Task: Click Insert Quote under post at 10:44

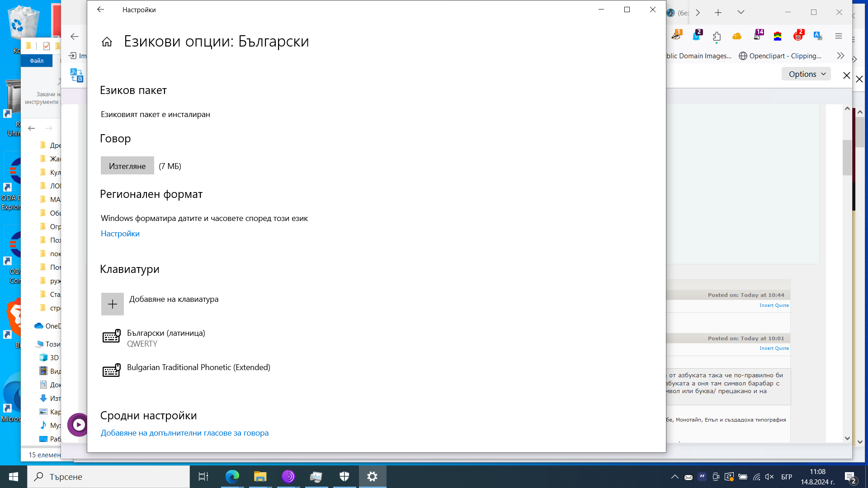Action: [774, 305]
